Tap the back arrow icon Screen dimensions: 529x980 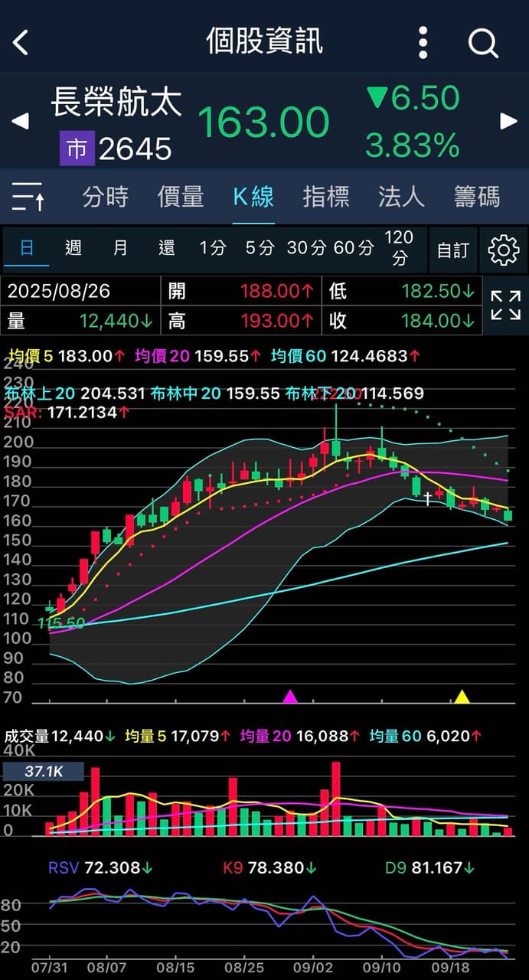[21, 42]
